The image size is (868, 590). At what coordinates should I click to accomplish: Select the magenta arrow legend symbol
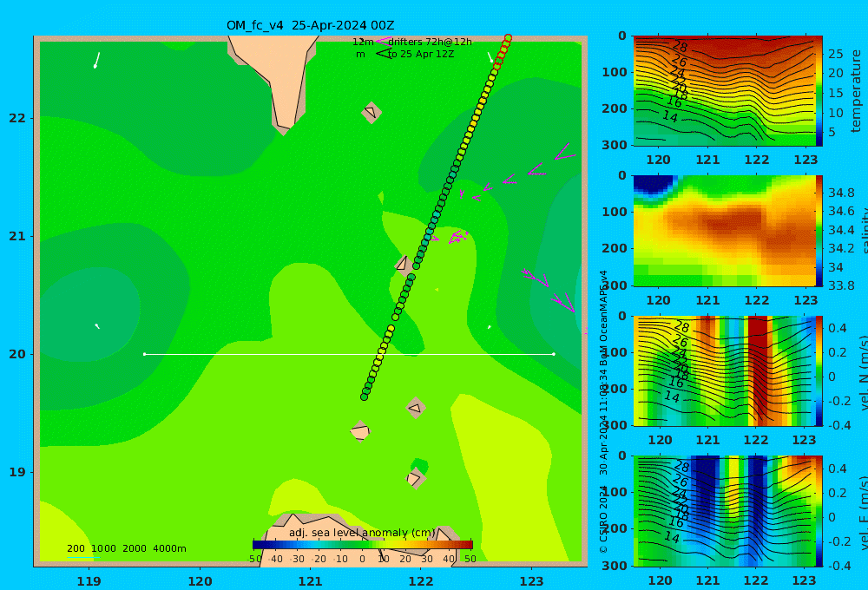383,41
